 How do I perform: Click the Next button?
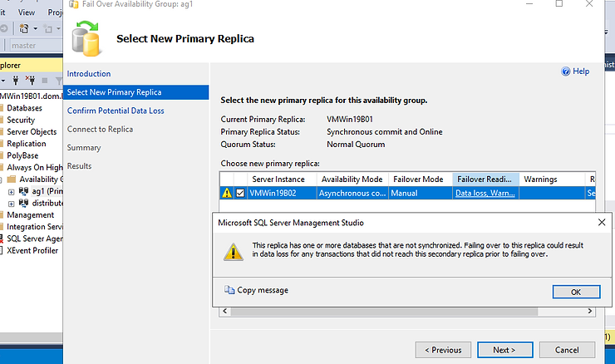[x=504, y=350]
